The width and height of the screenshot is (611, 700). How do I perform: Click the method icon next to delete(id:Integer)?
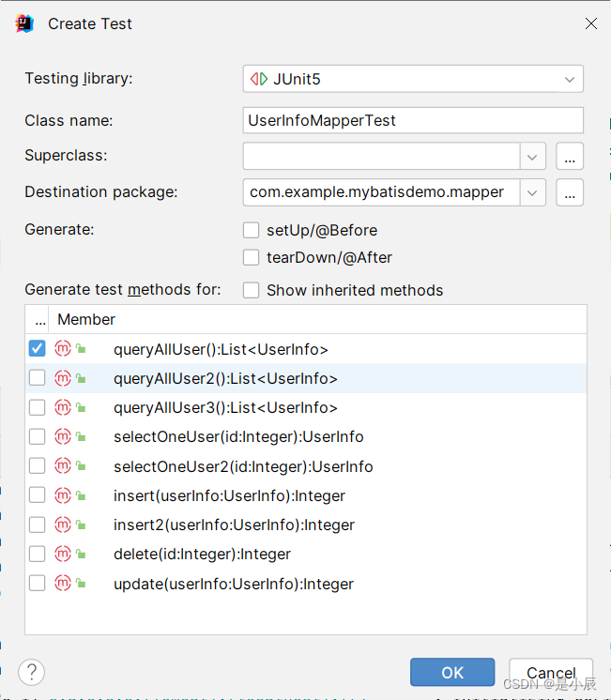[x=63, y=554]
